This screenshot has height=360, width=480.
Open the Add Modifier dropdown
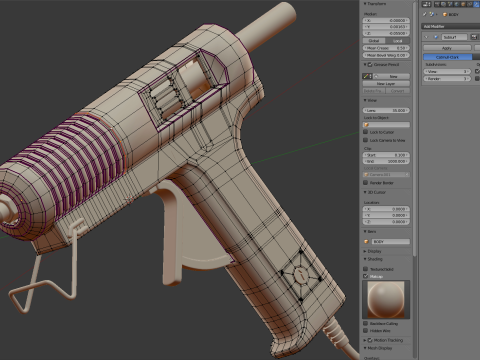click(x=451, y=26)
